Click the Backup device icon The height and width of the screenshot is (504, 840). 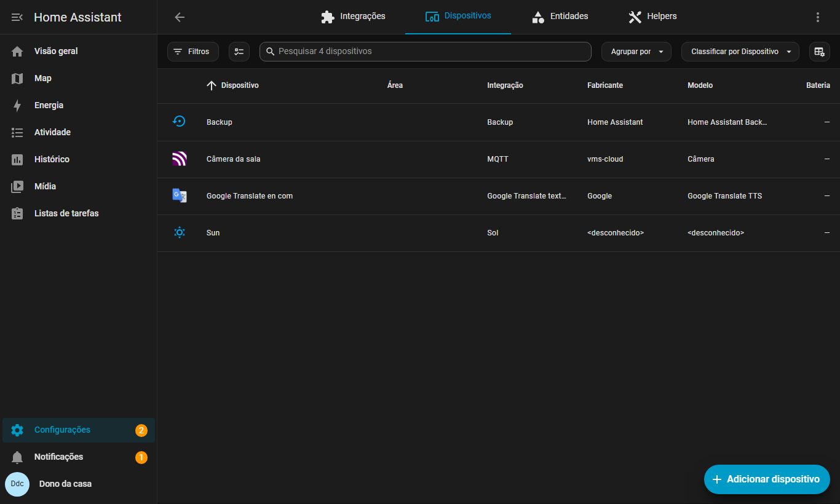coord(179,122)
